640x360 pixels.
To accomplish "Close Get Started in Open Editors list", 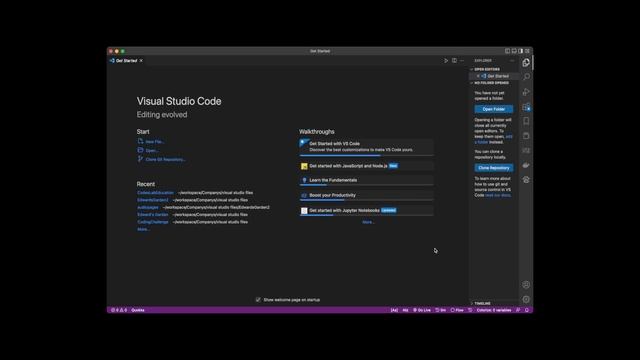I will [x=478, y=76].
